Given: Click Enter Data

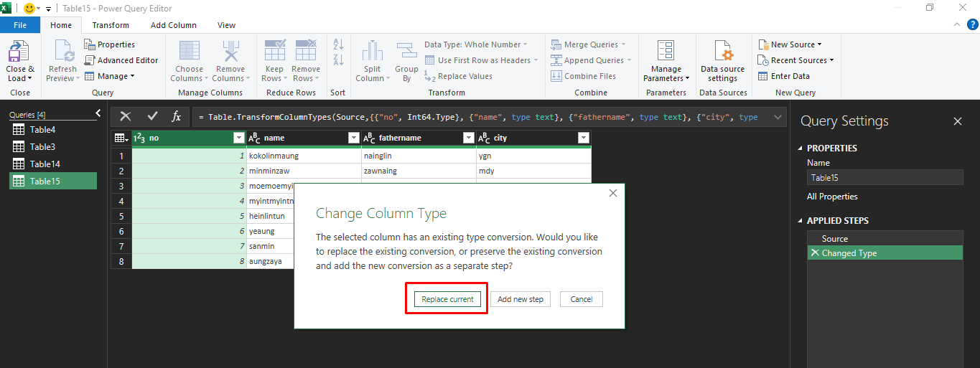Looking at the screenshot, I should point(783,76).
